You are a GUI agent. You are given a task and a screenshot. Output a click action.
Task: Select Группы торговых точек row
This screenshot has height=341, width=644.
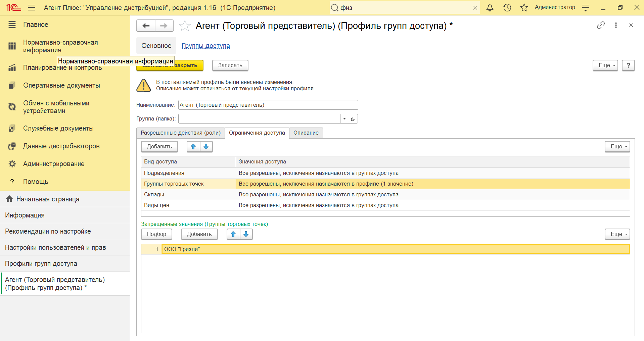click(x=385, y=184)
